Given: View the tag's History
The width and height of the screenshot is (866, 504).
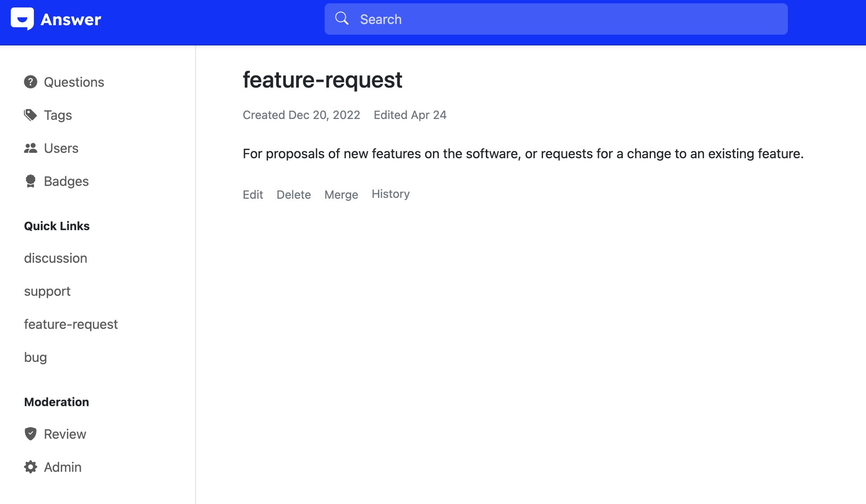Looking at the screenshot, I should (391, 194).
